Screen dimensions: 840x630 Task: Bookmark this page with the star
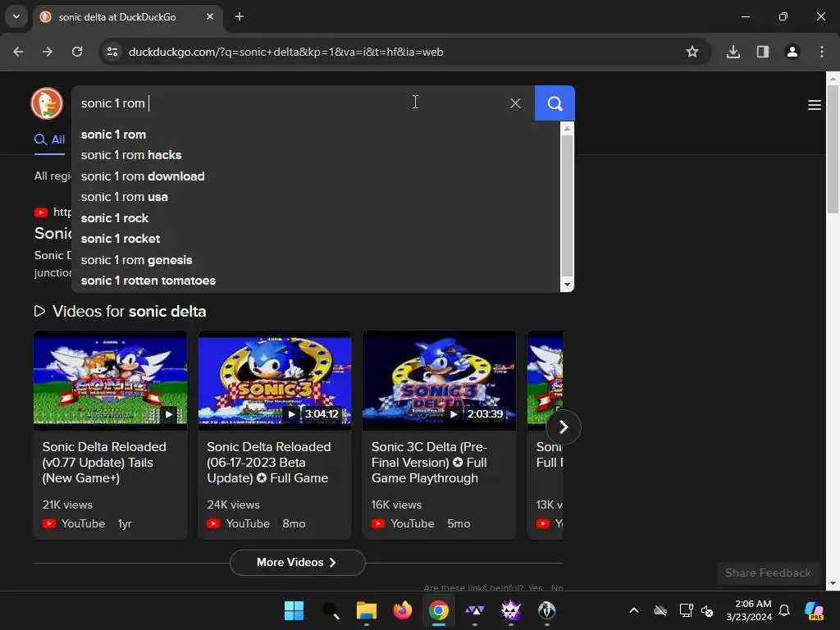(x=692, y=52)
